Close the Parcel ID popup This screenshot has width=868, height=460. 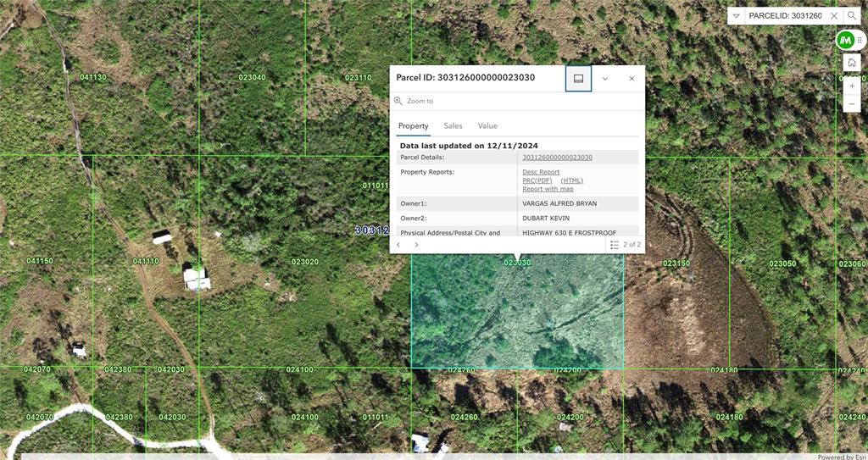coord(632,78)
